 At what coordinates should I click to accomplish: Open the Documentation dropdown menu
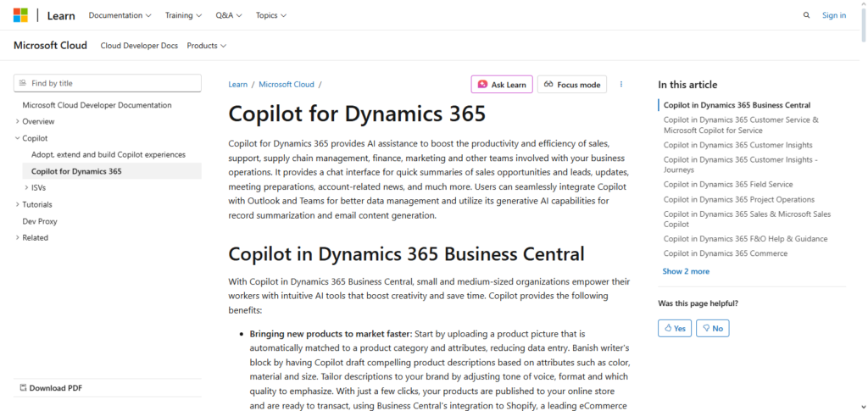[x=120, y=15]
